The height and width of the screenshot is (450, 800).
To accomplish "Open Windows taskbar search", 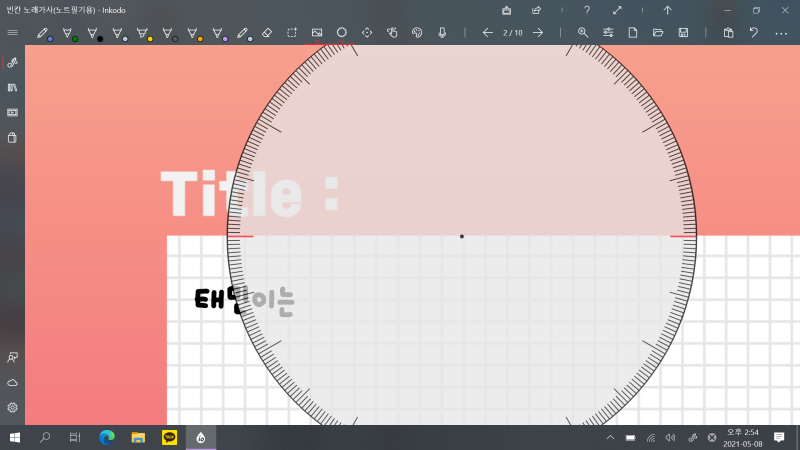I will click(45, 438).
